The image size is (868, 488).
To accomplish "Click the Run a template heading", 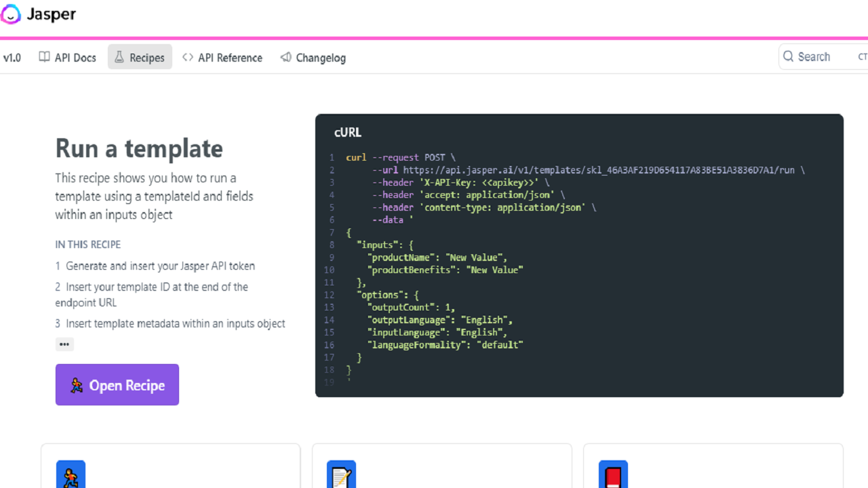I will pyautogui.click(x=139, y=148).
